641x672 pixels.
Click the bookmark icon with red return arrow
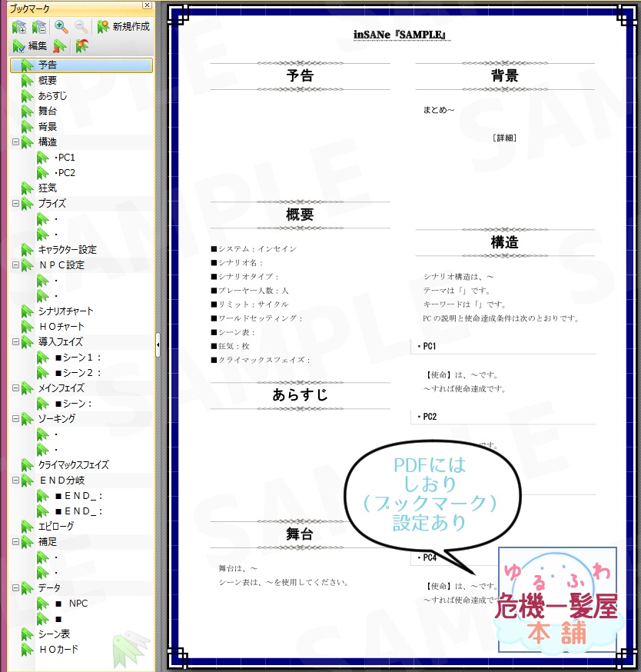[81, 45]
